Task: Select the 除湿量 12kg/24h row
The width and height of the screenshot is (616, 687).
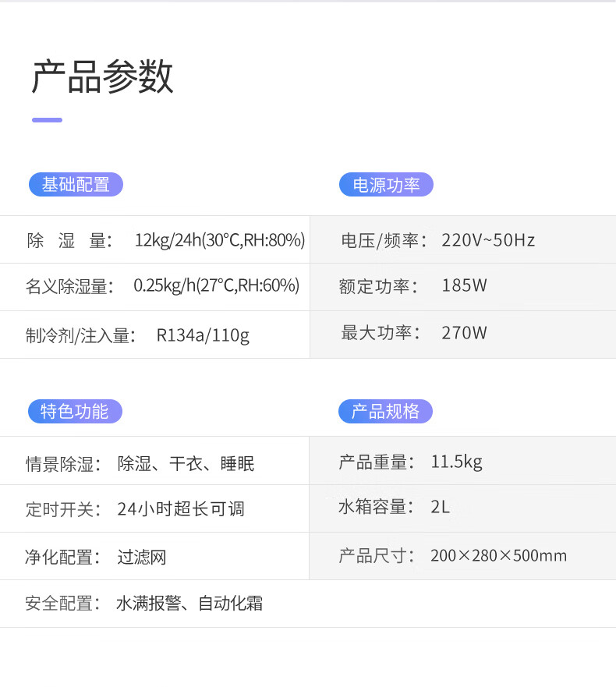Action: click(154, 239)
